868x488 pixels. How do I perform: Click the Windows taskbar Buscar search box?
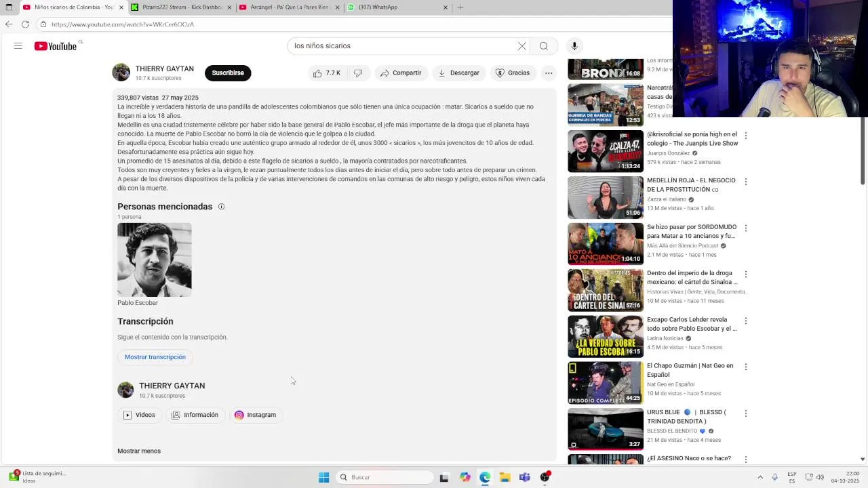click(x=385, y=477)
